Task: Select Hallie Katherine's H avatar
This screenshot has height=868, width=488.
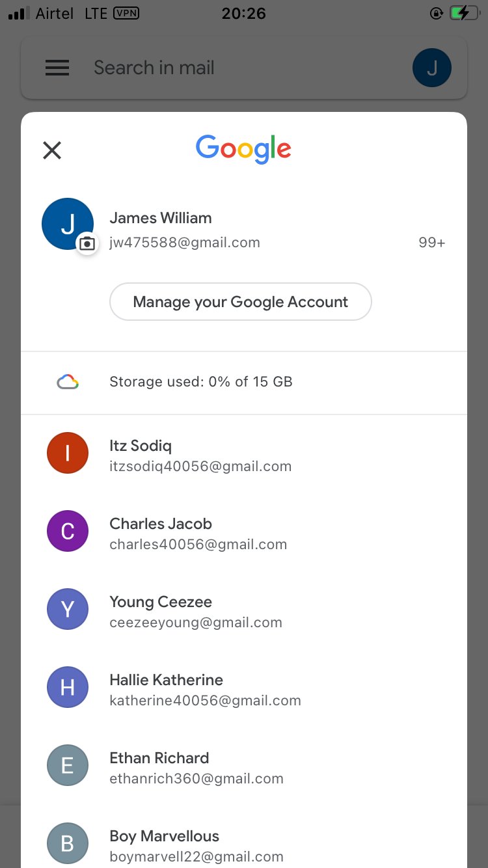Action: pyautogui.click(x=68, y=687)
